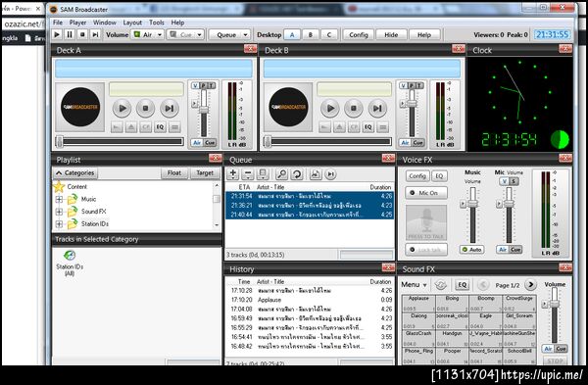This screenshot has height=385, width=588.
Task: Remove a track with Queue minus icon
Action: (248, 174)
